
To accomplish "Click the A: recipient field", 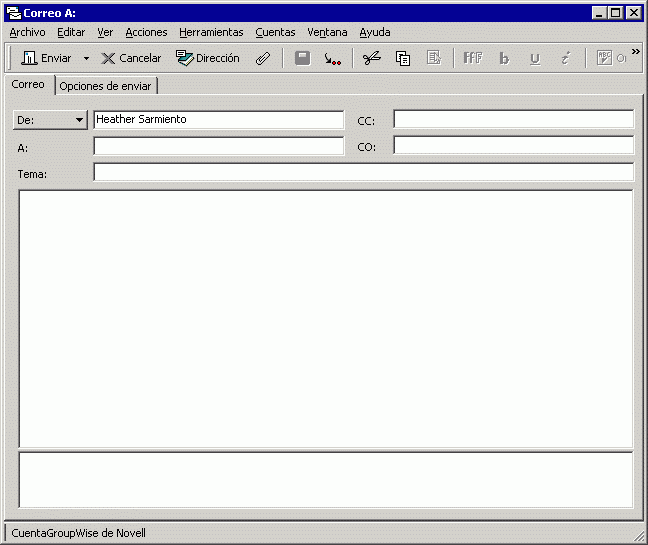I will click(219, 146).
